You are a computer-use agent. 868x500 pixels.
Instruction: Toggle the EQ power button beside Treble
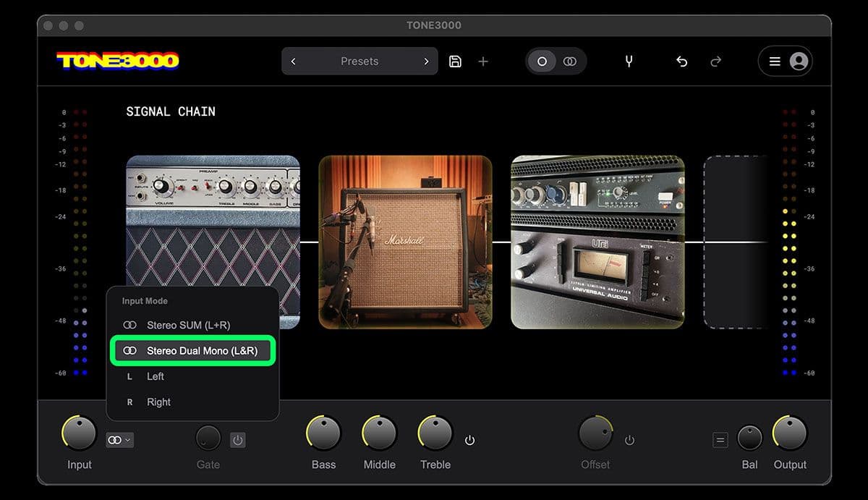[x=469, y=440]
